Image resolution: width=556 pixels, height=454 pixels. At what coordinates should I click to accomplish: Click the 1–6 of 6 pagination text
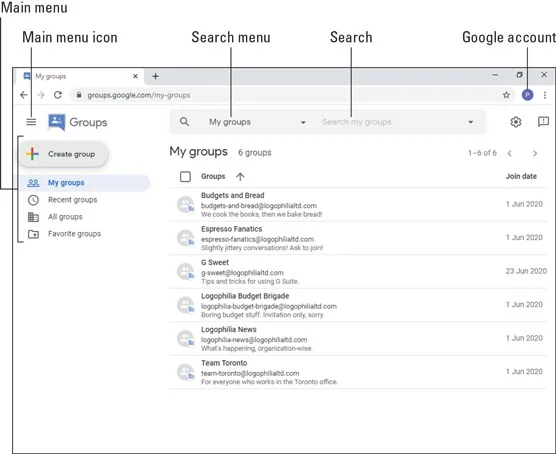coord(482,153)
